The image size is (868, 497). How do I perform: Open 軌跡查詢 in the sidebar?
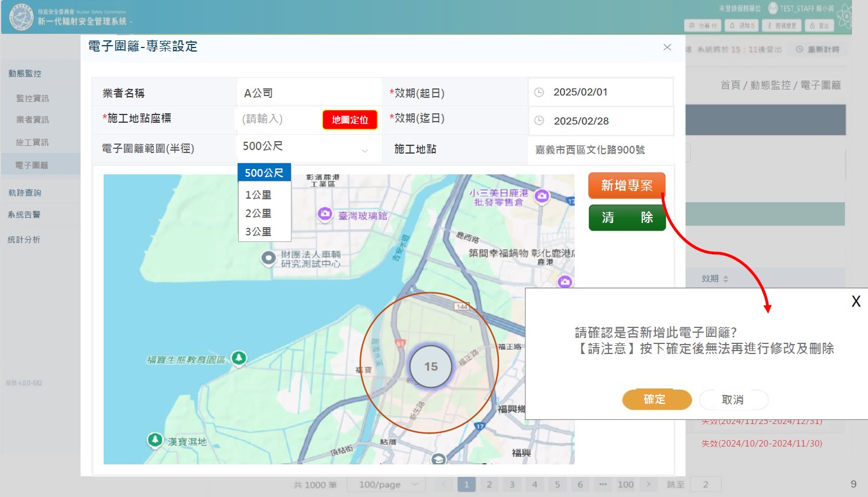25,193
